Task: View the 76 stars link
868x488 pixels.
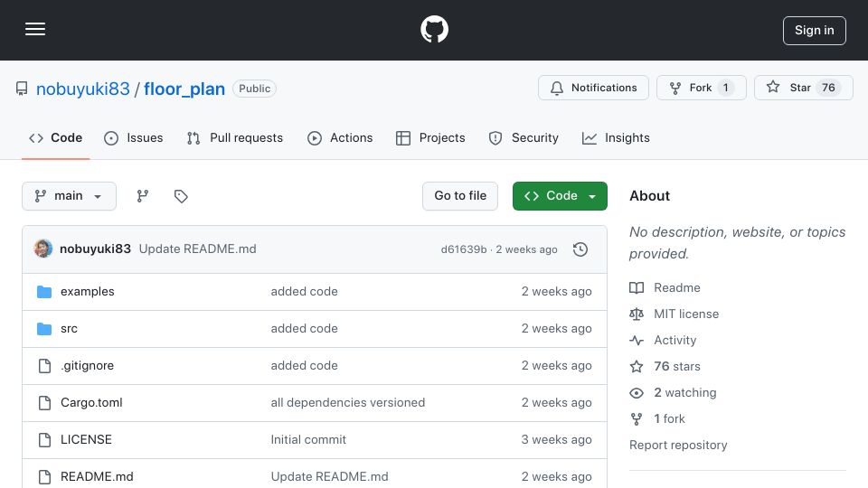Action: click(677, 366)
